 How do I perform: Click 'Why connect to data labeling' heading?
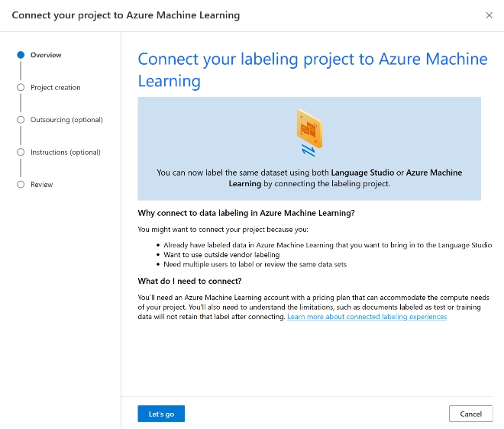coord(246,213)
